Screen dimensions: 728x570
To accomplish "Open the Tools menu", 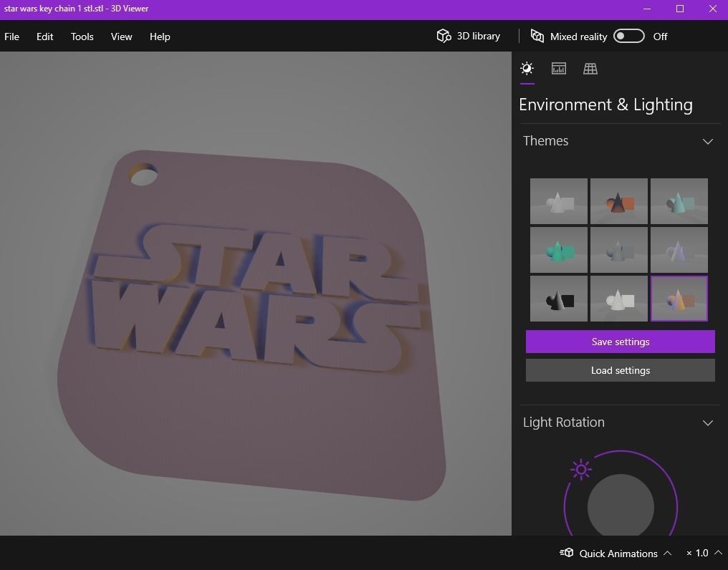I will (82, 37).
